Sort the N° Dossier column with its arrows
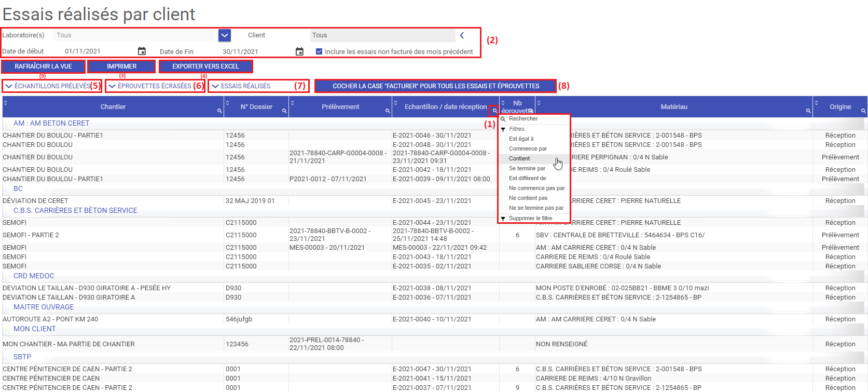This screenshot has width=868, height=392. [227, 103]
